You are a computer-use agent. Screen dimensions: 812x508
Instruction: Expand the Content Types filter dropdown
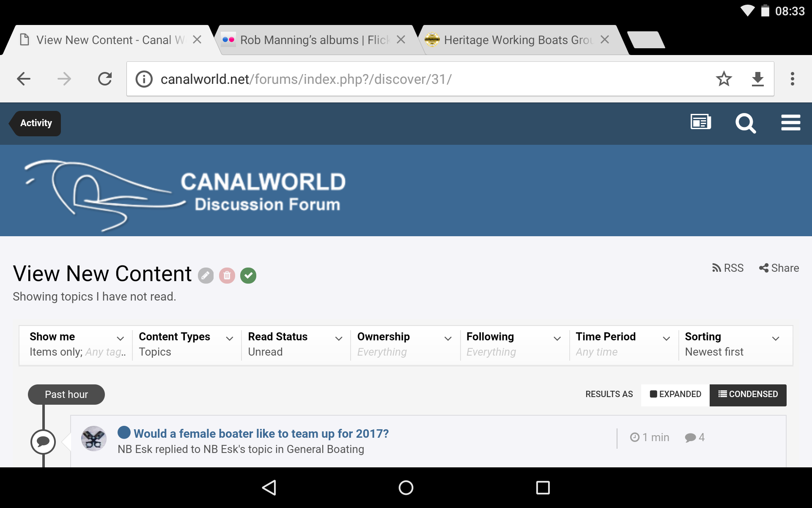click(x=186, y=345)
